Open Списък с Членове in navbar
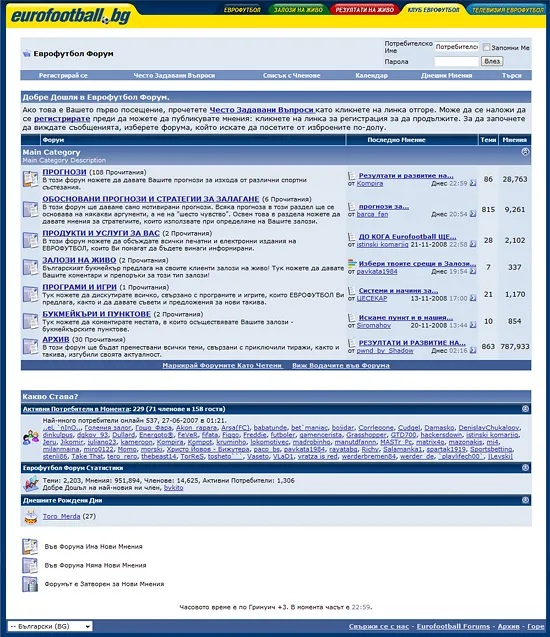This screenshot has width=550, height=637. click(x=292, y=75)
